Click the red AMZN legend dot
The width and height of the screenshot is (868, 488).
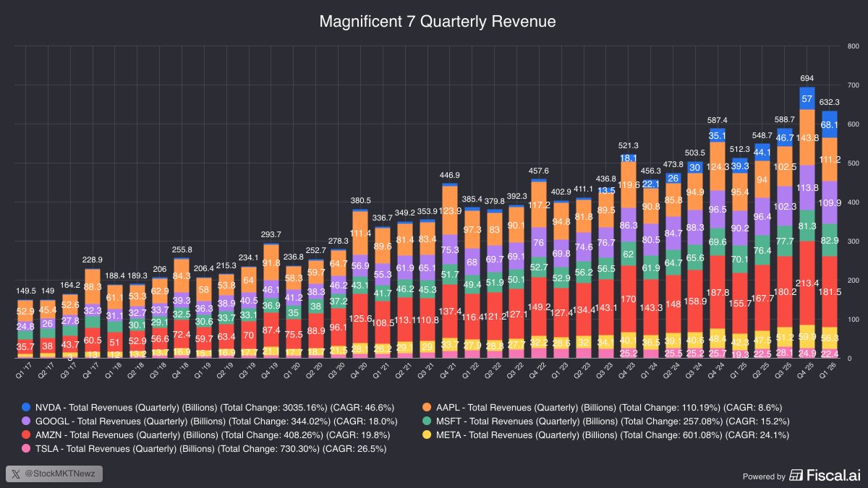point(27,435)
